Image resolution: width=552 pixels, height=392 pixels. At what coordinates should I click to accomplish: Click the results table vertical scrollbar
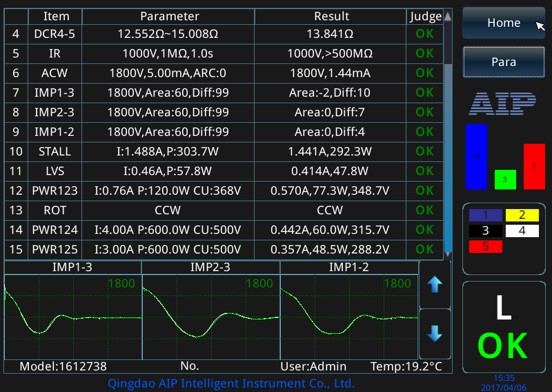click(x=448, y=135)
